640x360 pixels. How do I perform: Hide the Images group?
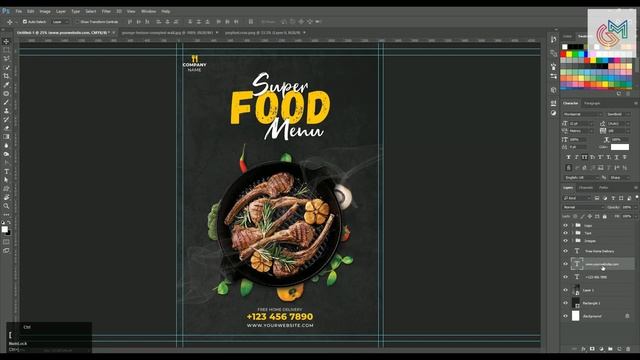pos(565,241)
